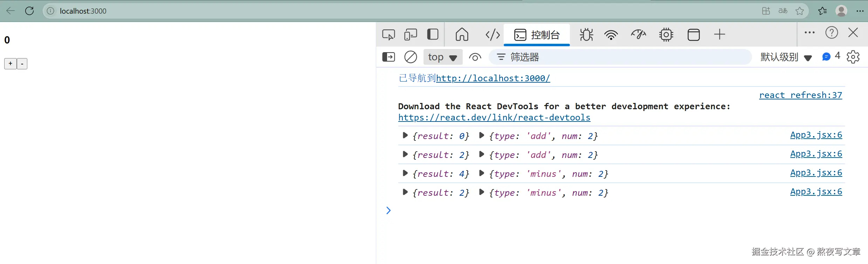Clear the console with the ban icon
The image size is (868, 264).
tap(411, 57)
